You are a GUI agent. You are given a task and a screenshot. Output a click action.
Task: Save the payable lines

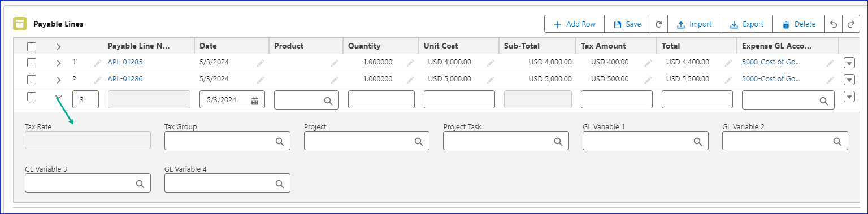coord(627,24)
